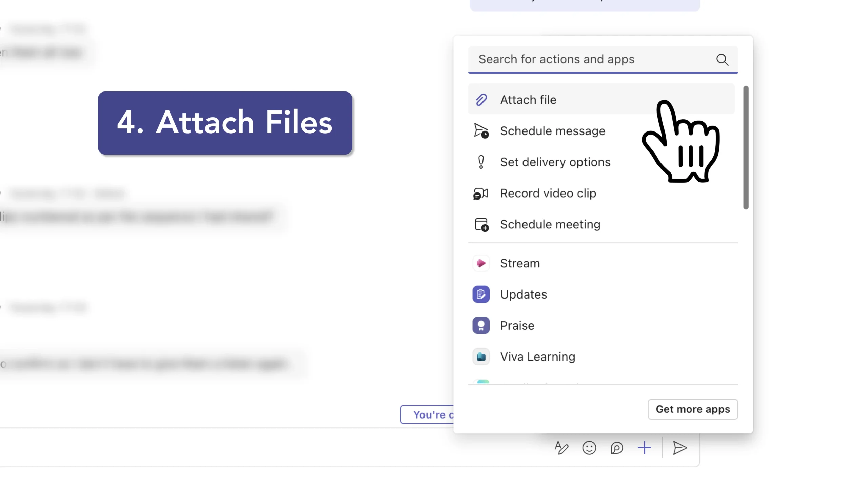Focus the Search for actions and apps field
This screenshot has width=868, height=488.
click(590, 59)
